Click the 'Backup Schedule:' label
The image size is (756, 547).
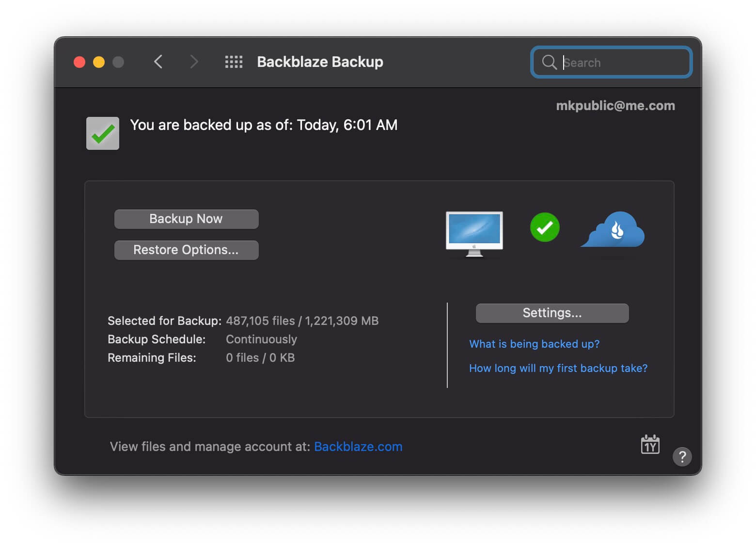coord(157,339)
